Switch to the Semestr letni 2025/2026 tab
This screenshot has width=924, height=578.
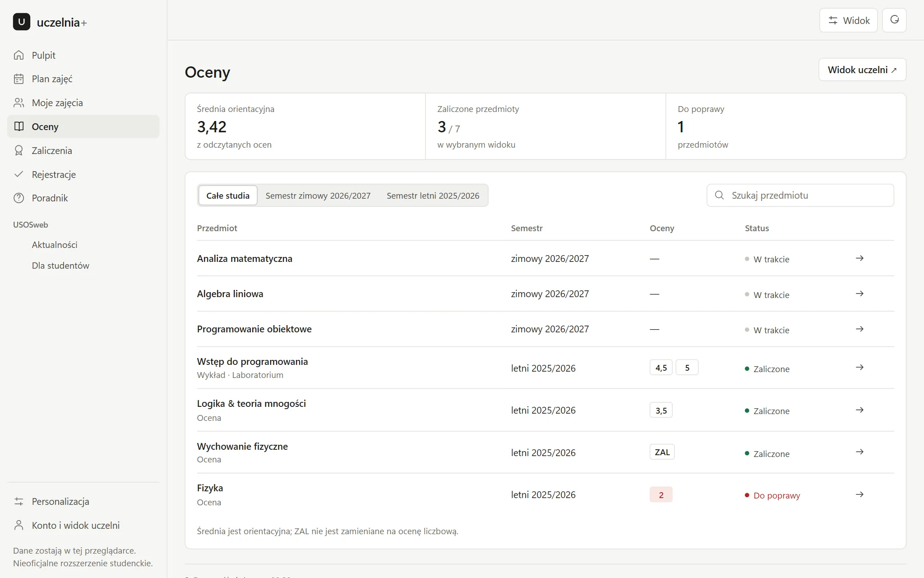click(433, 196)
